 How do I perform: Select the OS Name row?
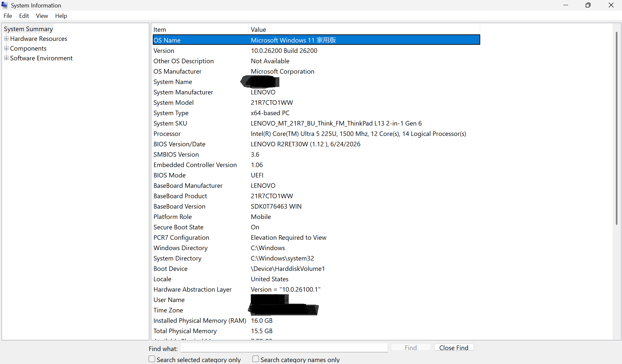pos(316,40)
